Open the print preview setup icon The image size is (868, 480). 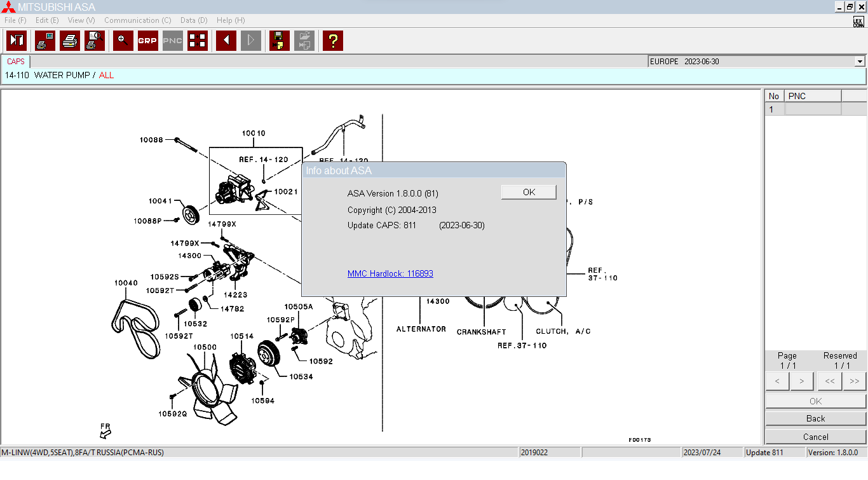pyautogui.click(x=44, y=41)
